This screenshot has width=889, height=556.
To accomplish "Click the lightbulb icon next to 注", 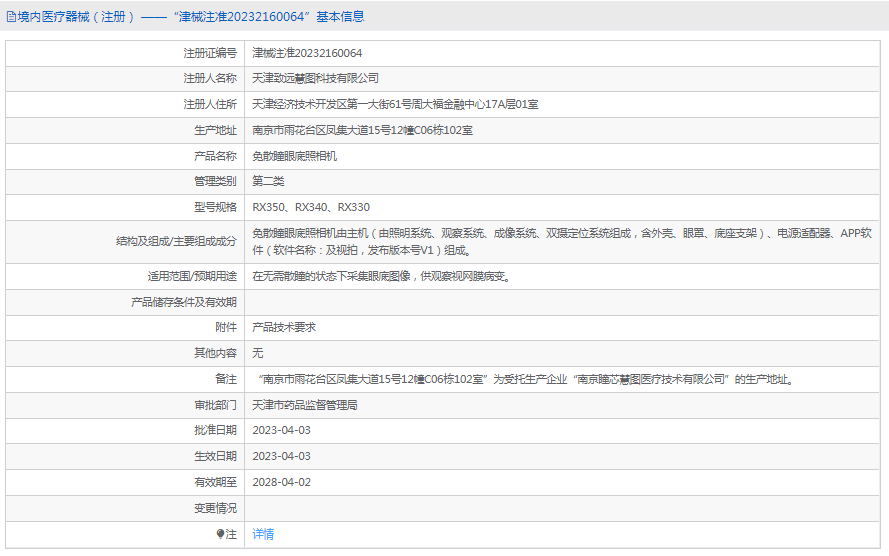I will pyautogui.click(x=221, y=534).
